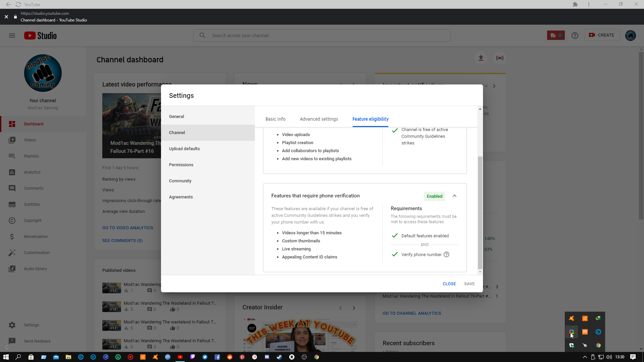Open Videos in the sidebar
Image resolution: width=644 pixels, height=362 pixels.
pos(43,140)
